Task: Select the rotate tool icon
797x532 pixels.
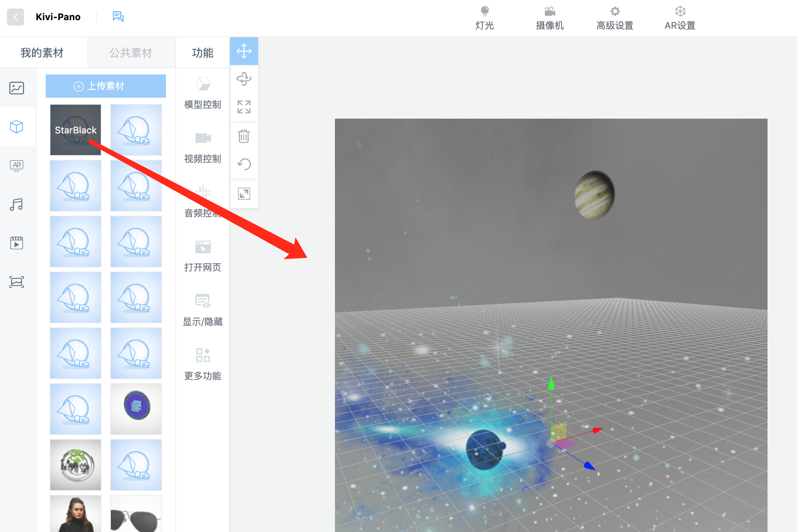Action: (x=244, y=79)
